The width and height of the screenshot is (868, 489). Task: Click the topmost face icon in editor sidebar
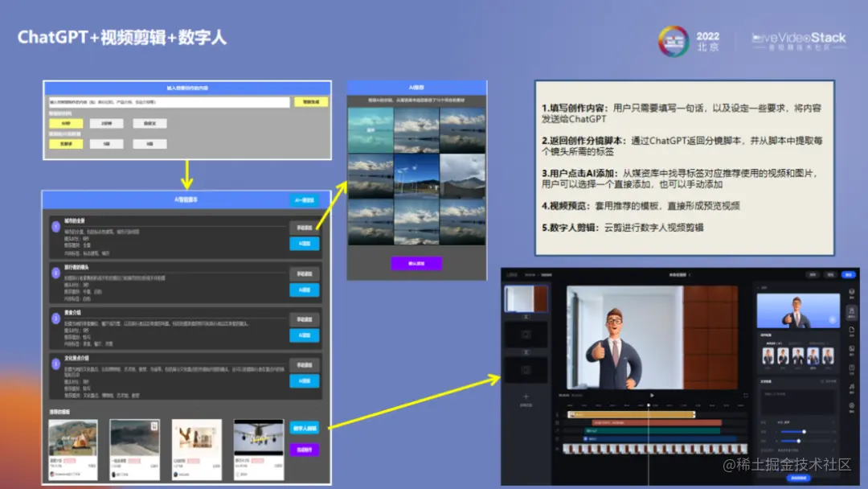pos(851,292)
